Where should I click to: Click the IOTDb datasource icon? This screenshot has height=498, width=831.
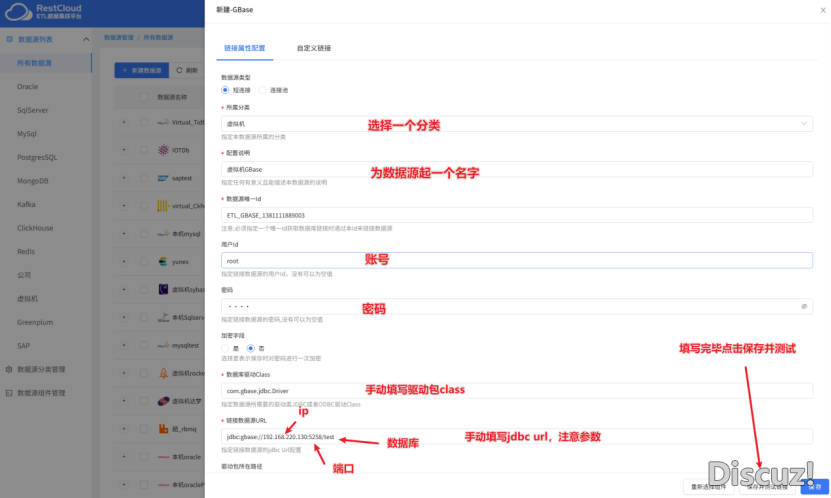163,150
